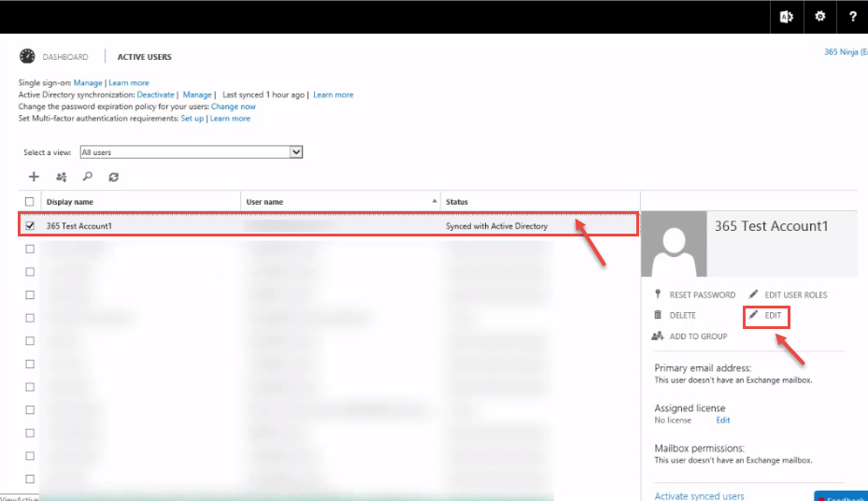This screenshot has width=868, height=501.
Task: Click Manage link for Single sign-on
Action: pyautogui.click(x=88, y=82)
